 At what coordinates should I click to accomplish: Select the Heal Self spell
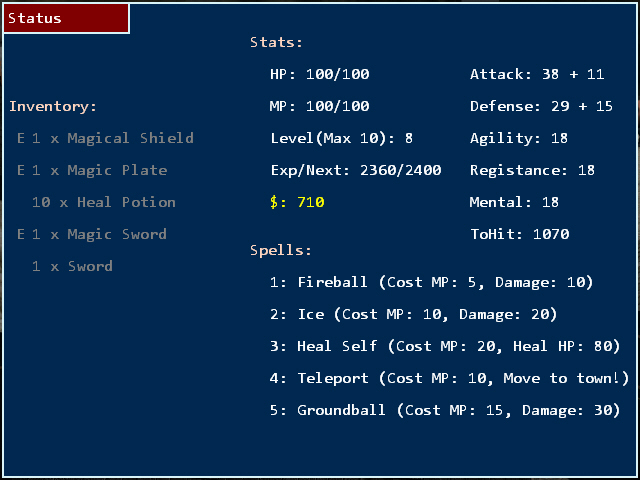click(x=445, y=346)
